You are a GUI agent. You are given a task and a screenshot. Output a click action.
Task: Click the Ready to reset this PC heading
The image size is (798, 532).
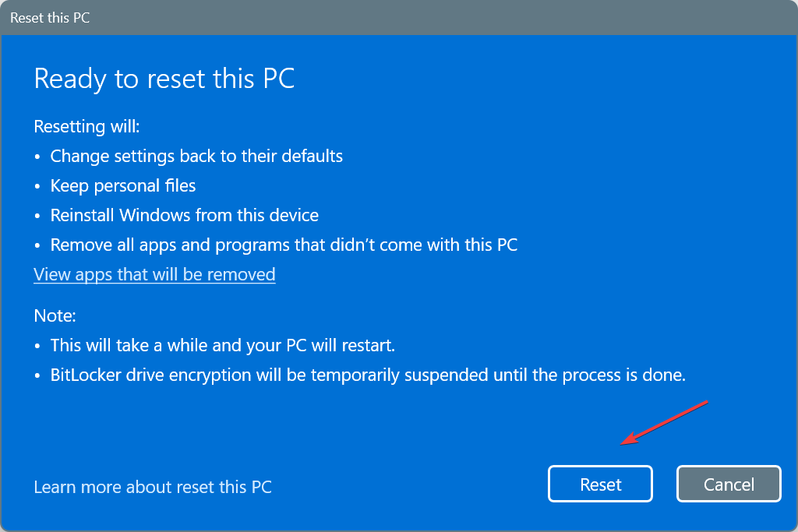pyautogui.click(x=164, y=79)
